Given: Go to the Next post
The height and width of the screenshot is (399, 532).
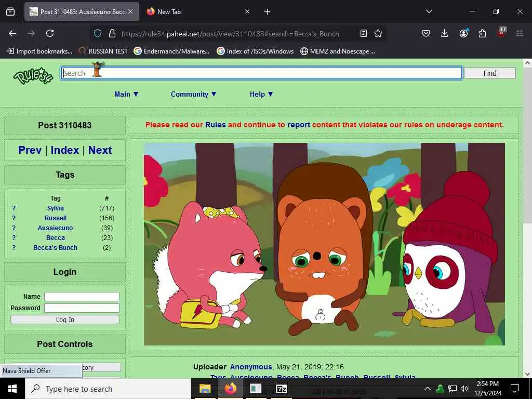Looking at the screenshot, I should pyautogui.click(x=100, y=150).
